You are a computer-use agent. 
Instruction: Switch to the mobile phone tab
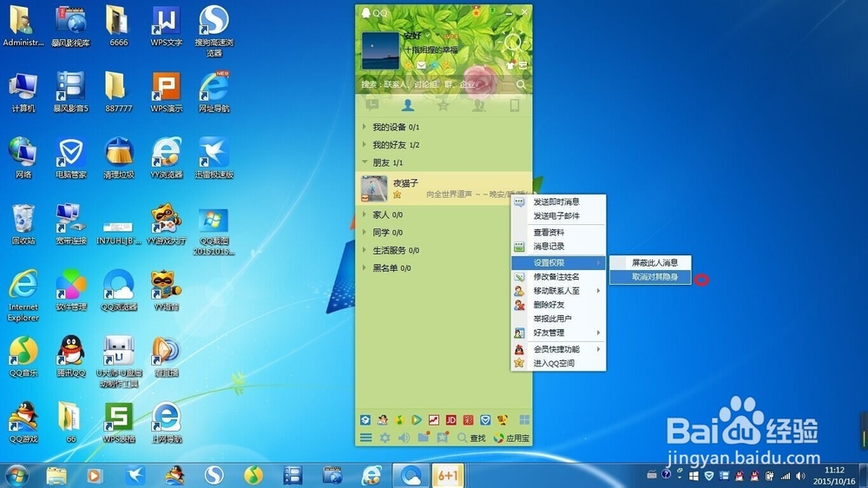[x=514, y=105]
